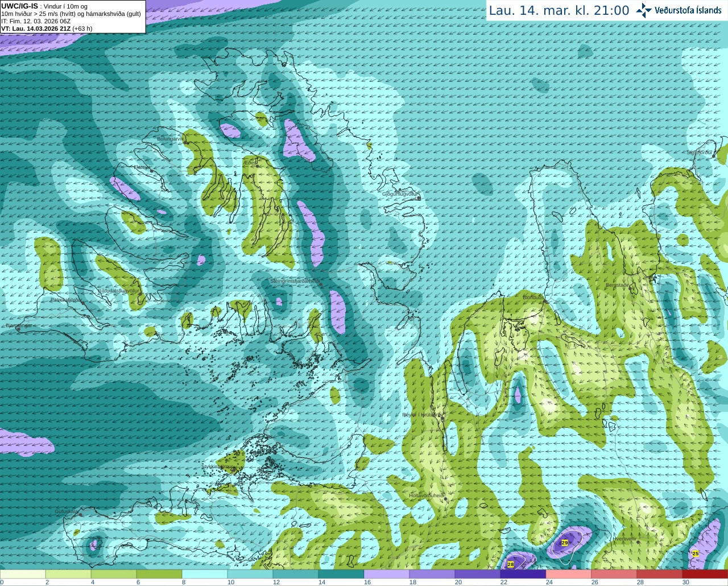Click the legend value 16
The width and height of the screenshot is (728, 586).
[x=367, y=582]
